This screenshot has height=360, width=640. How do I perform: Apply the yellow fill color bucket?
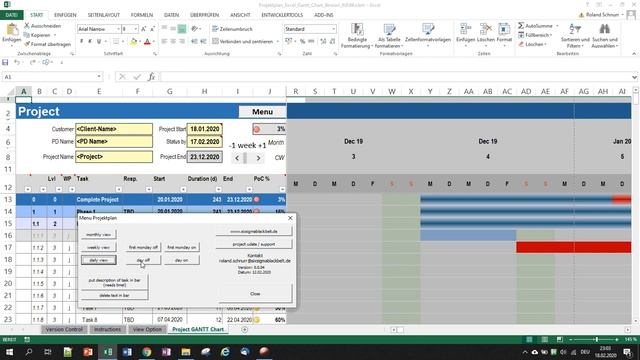pyautogui.click(x=133, y=41)
